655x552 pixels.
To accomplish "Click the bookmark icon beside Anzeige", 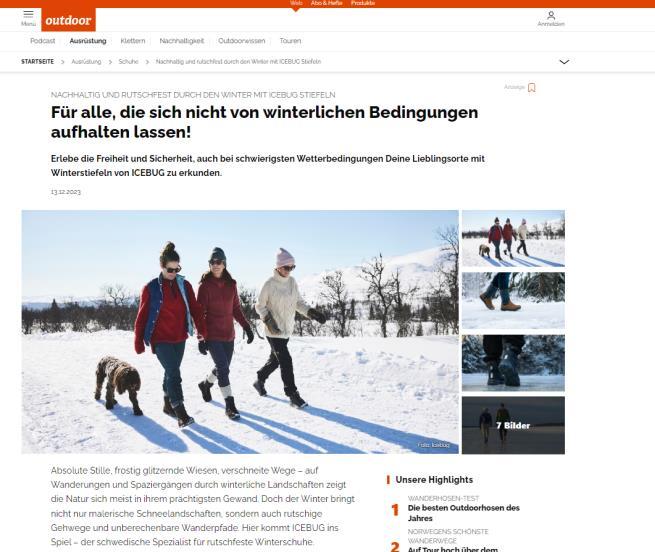I will pos(531,87).
